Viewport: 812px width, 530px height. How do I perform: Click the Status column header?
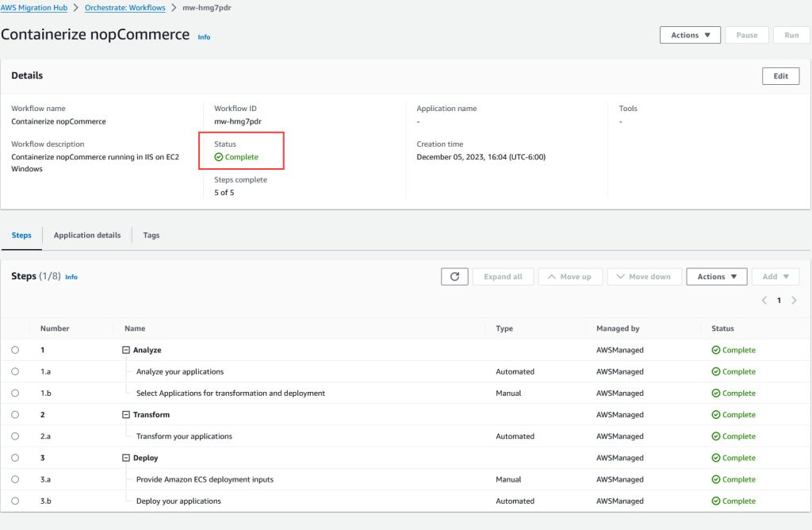coord(722,328)
